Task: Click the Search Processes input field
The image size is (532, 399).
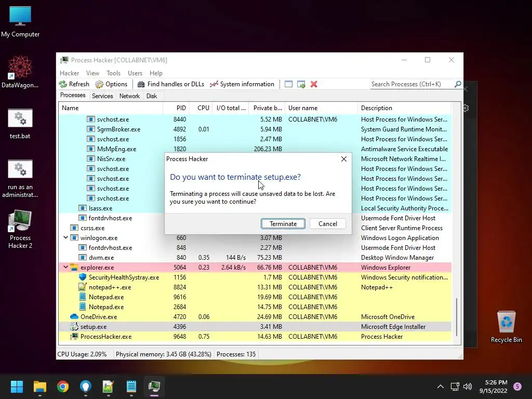Action: coord(411,84)
